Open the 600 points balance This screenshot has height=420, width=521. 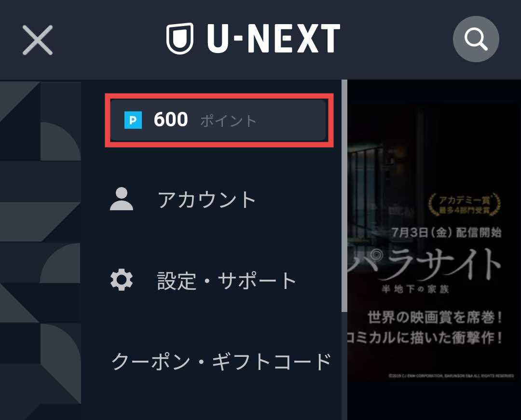219,120
